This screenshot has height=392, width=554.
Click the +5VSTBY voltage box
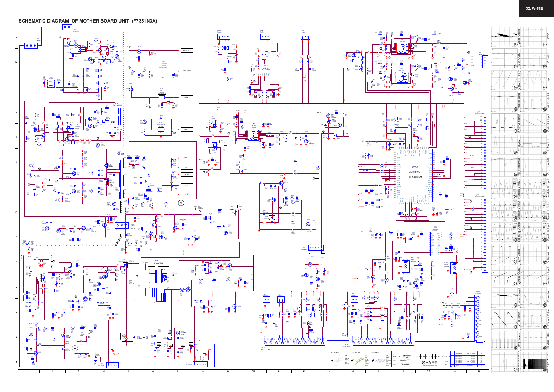186,51
